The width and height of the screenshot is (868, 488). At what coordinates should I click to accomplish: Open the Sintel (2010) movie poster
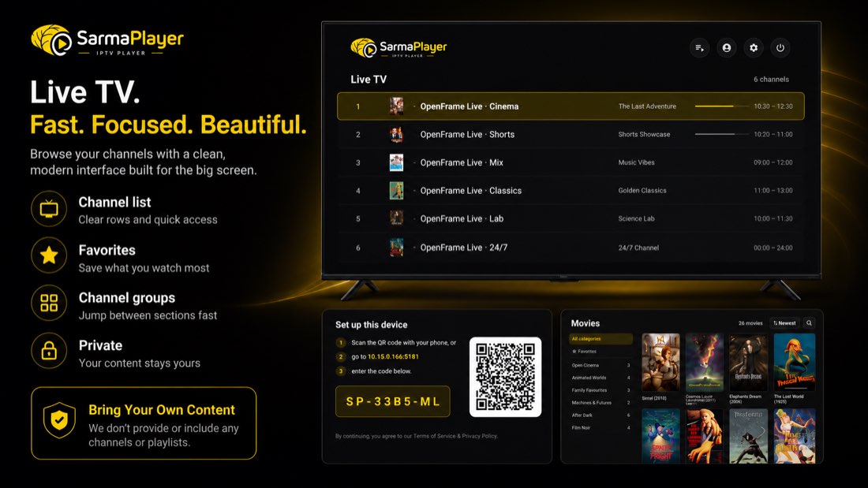coord(660,363)
